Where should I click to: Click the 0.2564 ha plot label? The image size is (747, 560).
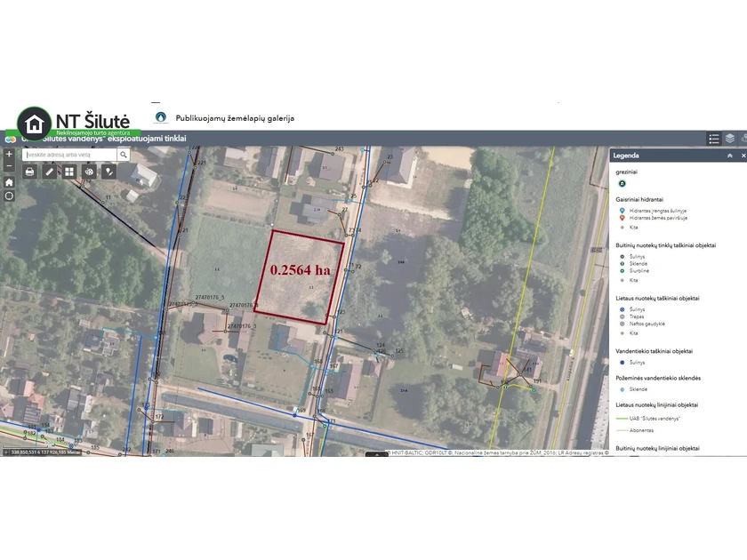[x=301, y=270]
